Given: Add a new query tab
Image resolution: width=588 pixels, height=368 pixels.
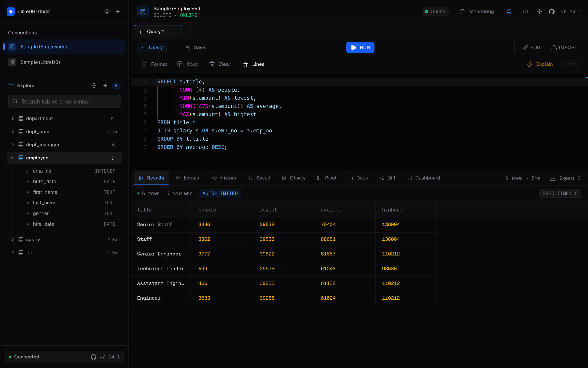Looking at the screenshot, I should click(191, 31).
